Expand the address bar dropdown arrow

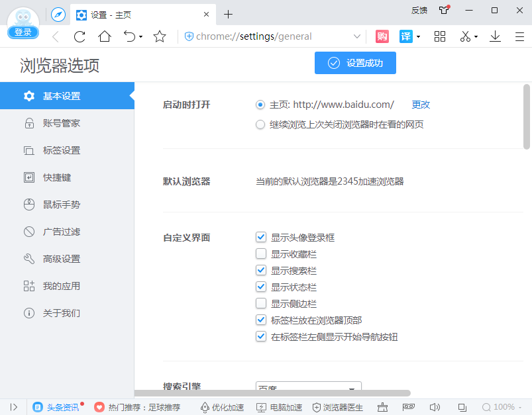tap(357, 36)
